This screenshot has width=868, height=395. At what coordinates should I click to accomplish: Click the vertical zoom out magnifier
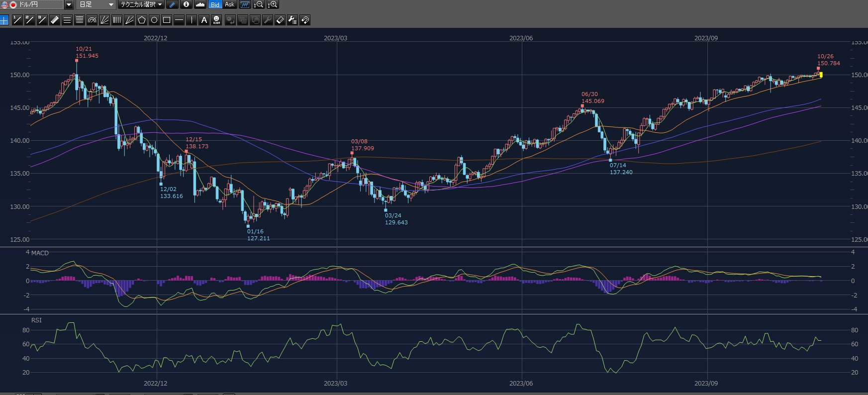[x=259, y=4]
